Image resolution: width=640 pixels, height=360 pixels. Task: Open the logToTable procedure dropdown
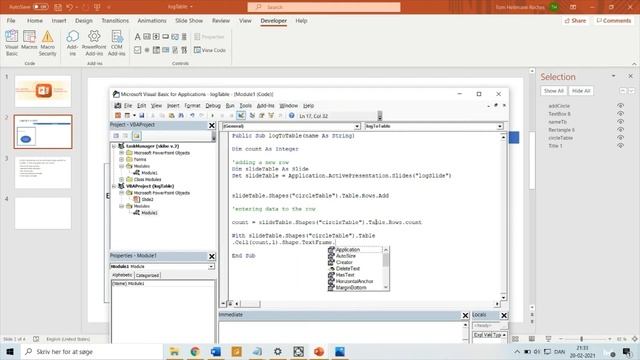coord(500,127)
